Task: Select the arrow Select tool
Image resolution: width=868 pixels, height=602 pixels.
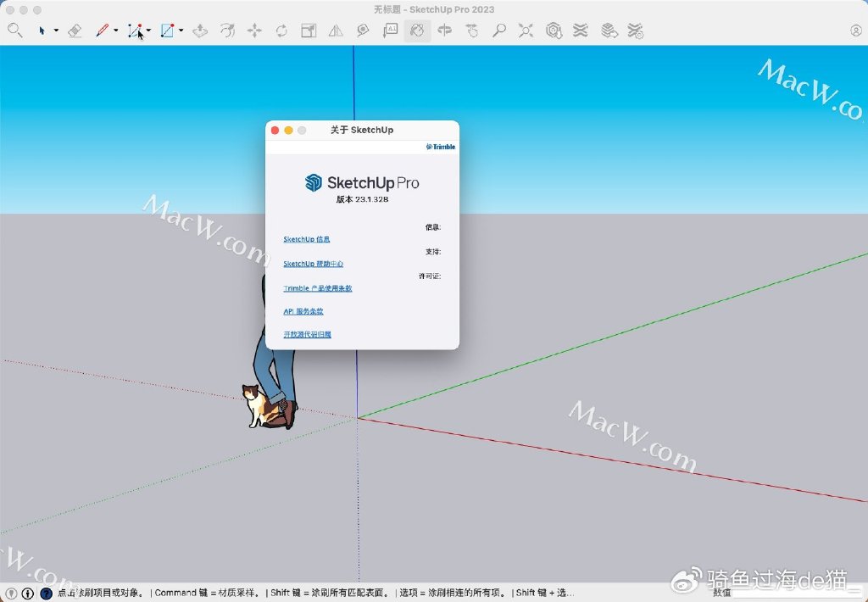Action: click(x=42, y=31)
